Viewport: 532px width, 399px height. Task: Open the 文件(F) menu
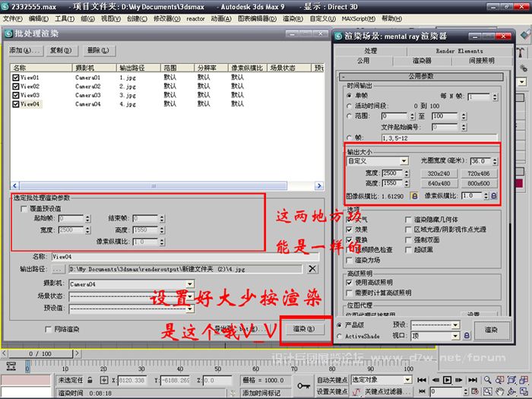[x=13, y=19]
